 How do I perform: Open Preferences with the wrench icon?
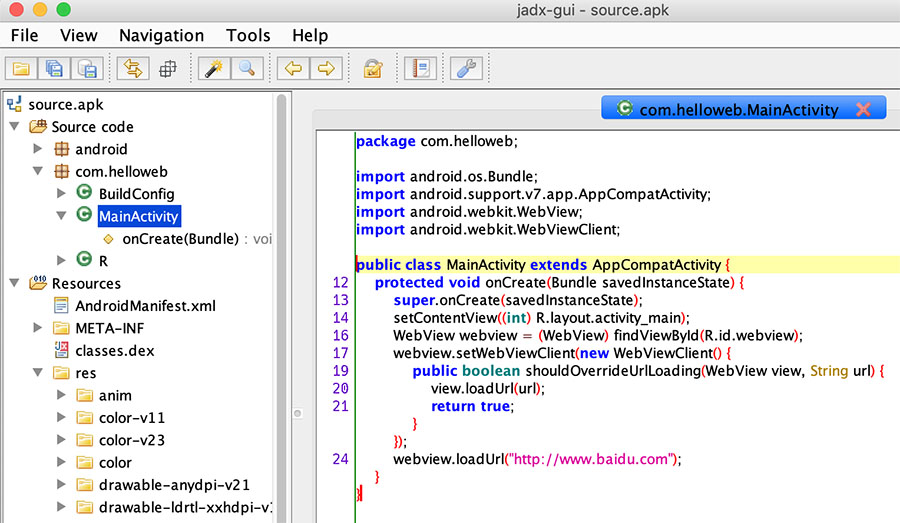pos(466,69)
